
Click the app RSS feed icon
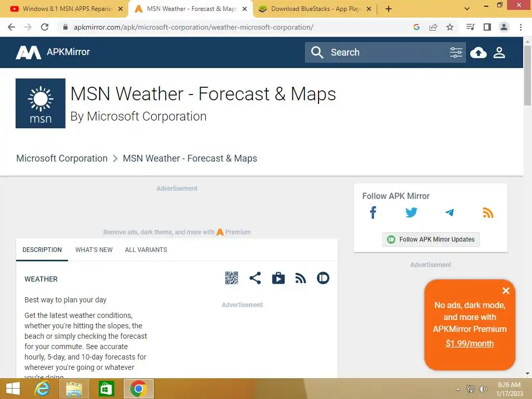301,278
